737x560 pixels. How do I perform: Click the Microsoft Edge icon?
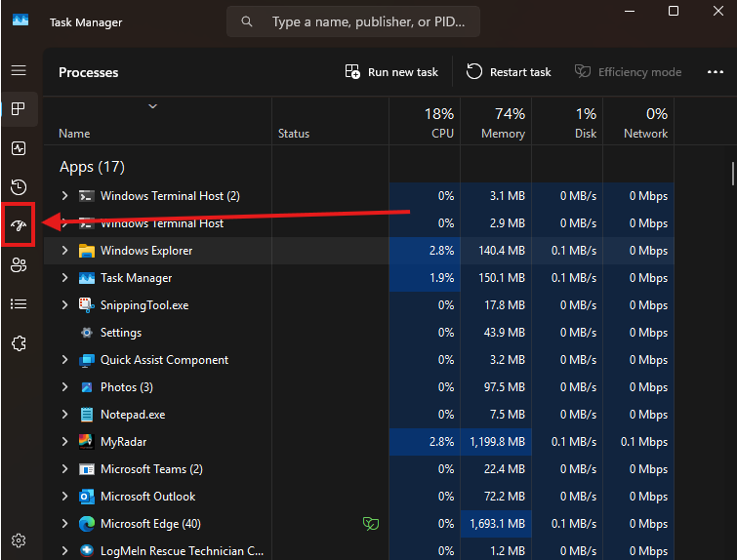(87, 523)
